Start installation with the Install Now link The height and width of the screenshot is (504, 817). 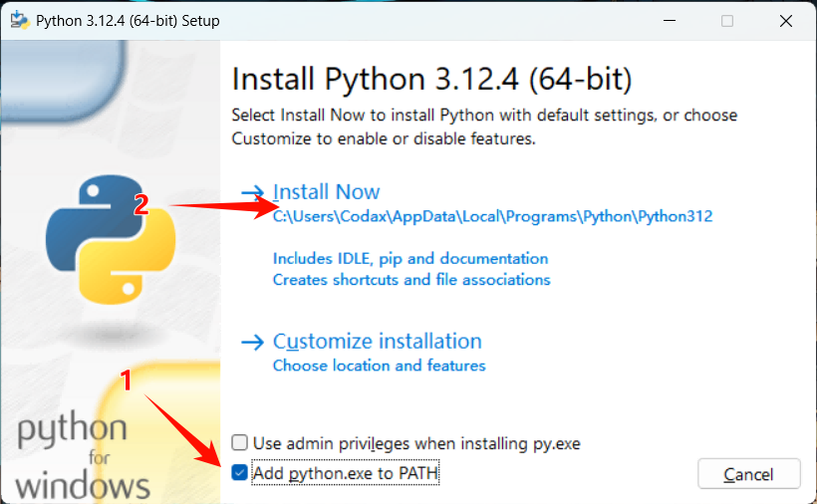click(326, 191)
